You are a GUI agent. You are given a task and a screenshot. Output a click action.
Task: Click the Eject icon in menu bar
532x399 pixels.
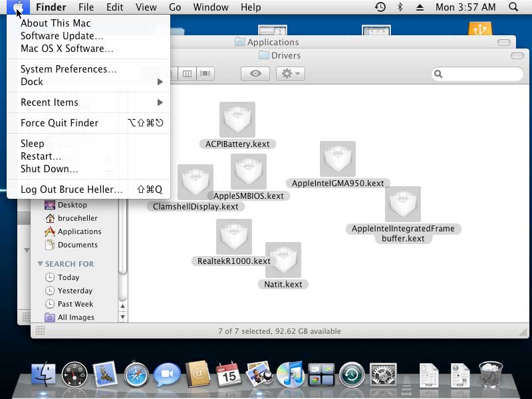[x=420, y=7]
